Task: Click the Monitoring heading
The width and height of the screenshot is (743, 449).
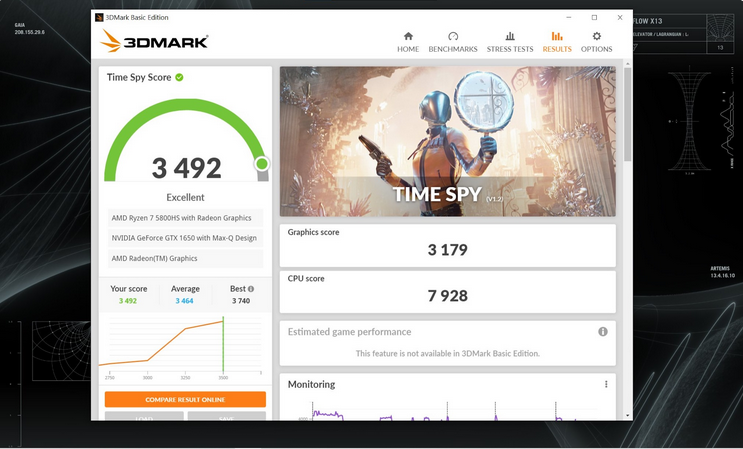Action: 311,384
